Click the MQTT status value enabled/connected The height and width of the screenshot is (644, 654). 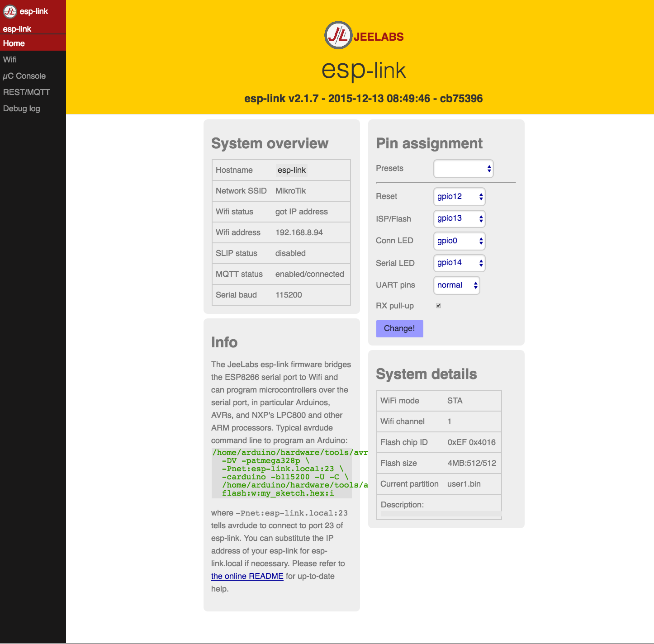pos(310,274)
